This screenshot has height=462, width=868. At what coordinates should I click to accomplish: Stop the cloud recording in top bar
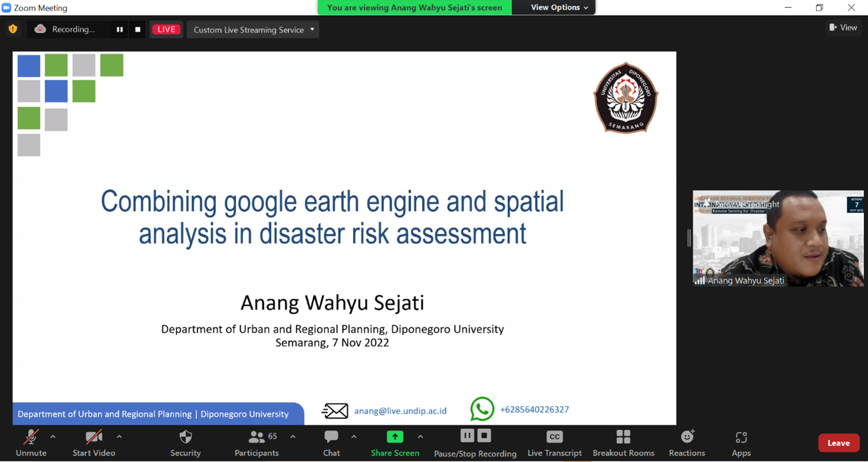tap(138, 29)
